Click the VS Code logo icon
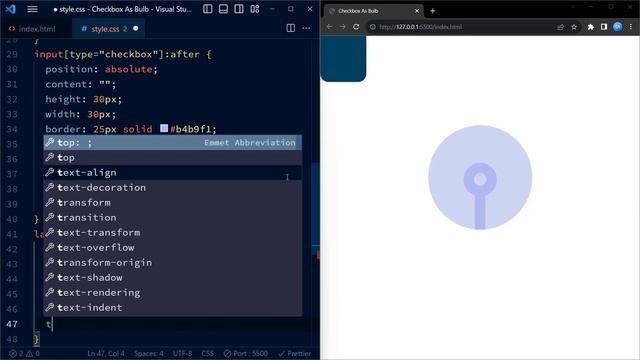 pyautogui.click(x=11, y=9)
